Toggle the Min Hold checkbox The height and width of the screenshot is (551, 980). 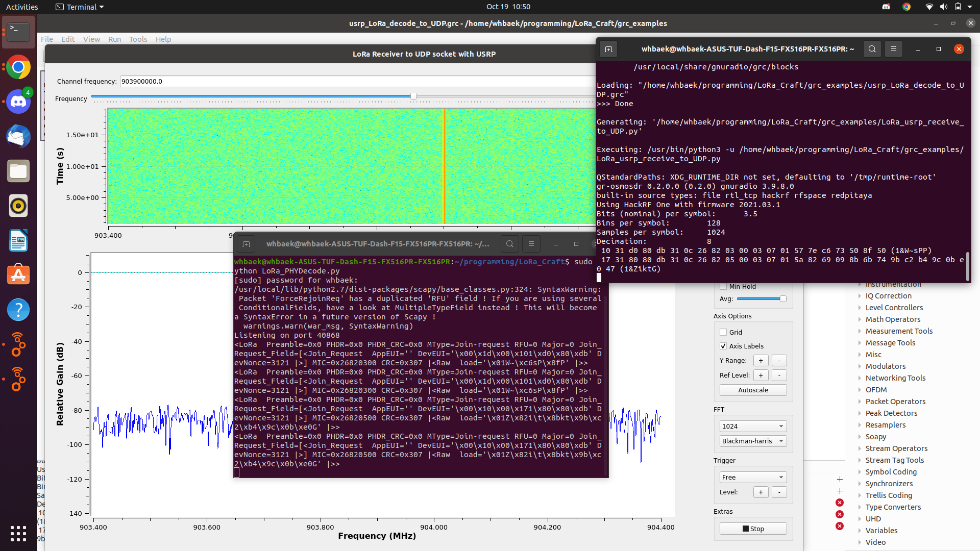pos(723,286)
